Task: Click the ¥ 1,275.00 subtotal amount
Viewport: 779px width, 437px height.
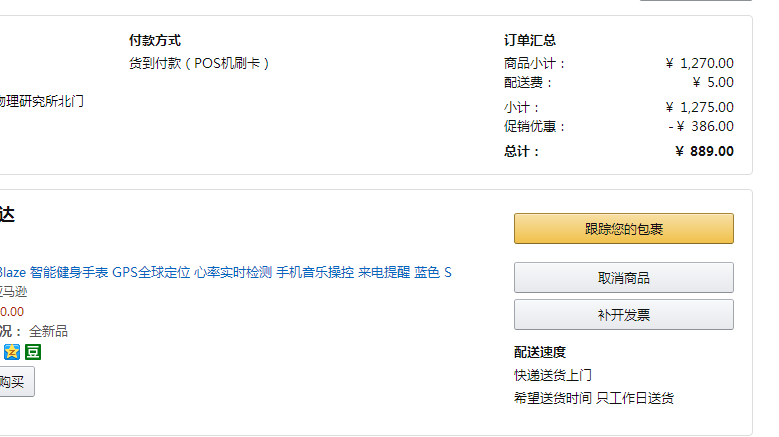Action: tap(699, 107)
